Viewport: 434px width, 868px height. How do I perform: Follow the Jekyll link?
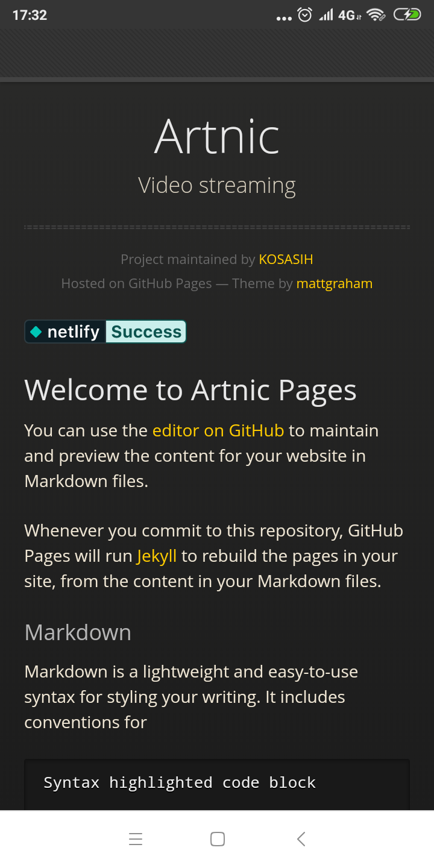coord(157,556)
